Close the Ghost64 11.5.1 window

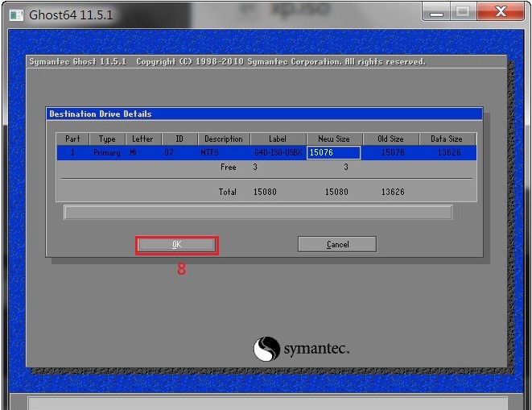point(501,12)
